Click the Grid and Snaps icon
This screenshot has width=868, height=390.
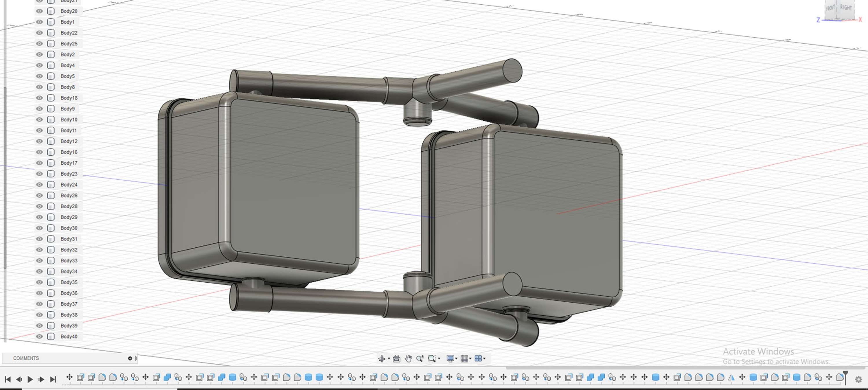click(464, 358)
